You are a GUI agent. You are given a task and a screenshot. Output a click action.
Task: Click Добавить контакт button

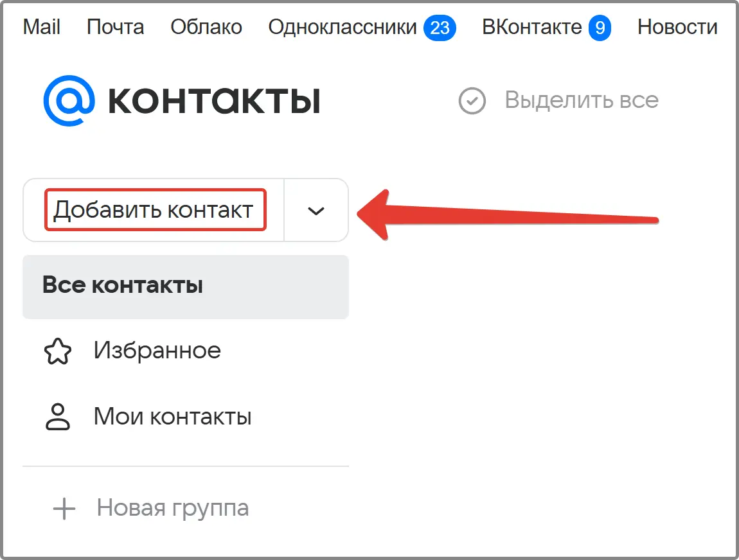point(155,210)
